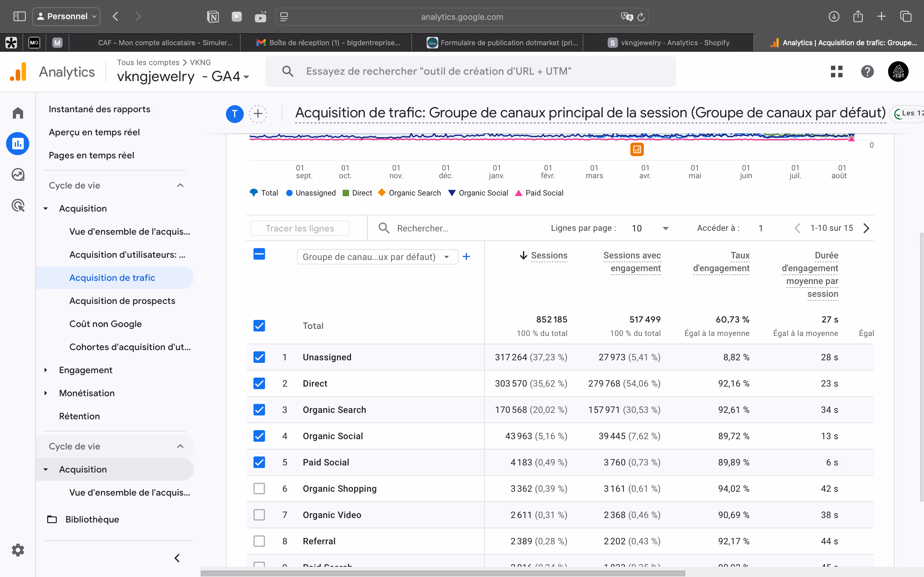The image size is (924, 577).
Task: Open the help question mark icon
Action: (x=867, y=71)
